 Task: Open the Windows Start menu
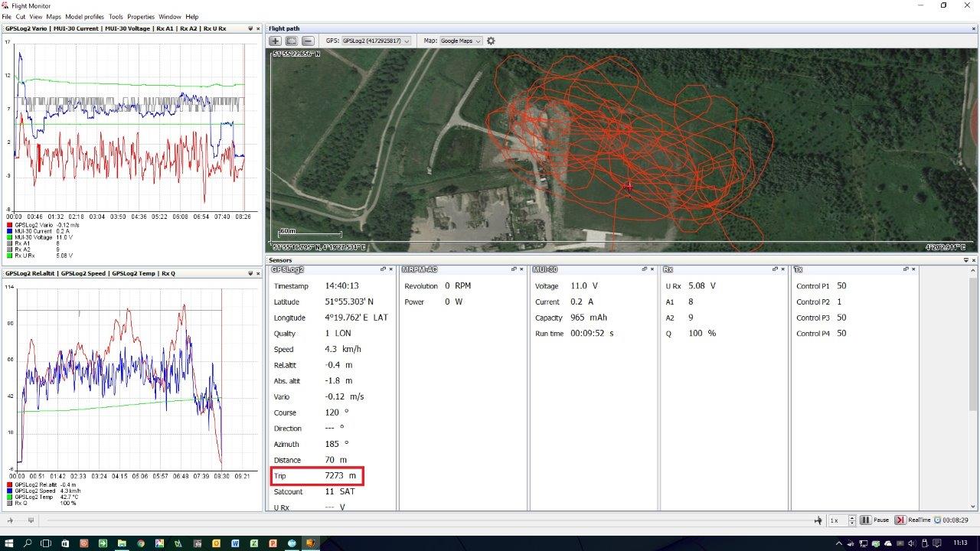pyautogui.click(x=8, y=543)
